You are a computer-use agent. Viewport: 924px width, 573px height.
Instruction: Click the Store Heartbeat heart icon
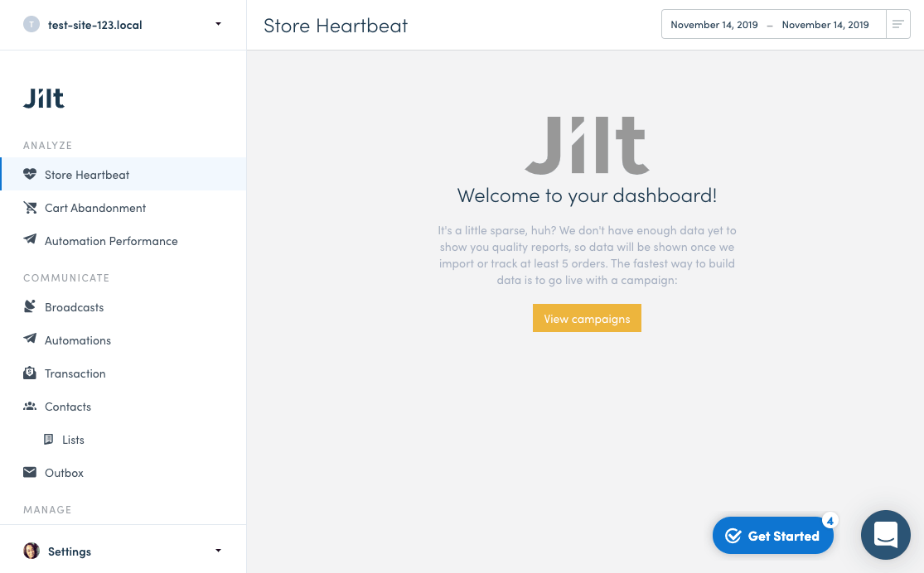(x=30, y=175)
